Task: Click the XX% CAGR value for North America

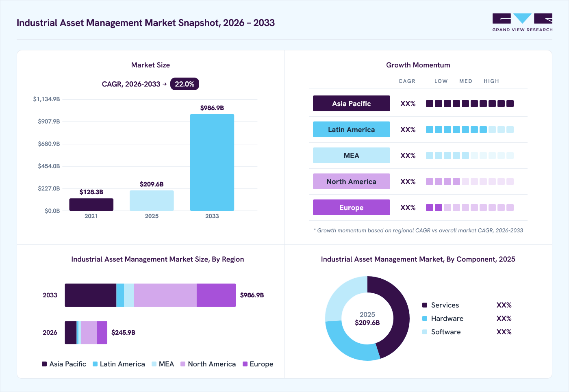Action: click(x=408, y=182)
